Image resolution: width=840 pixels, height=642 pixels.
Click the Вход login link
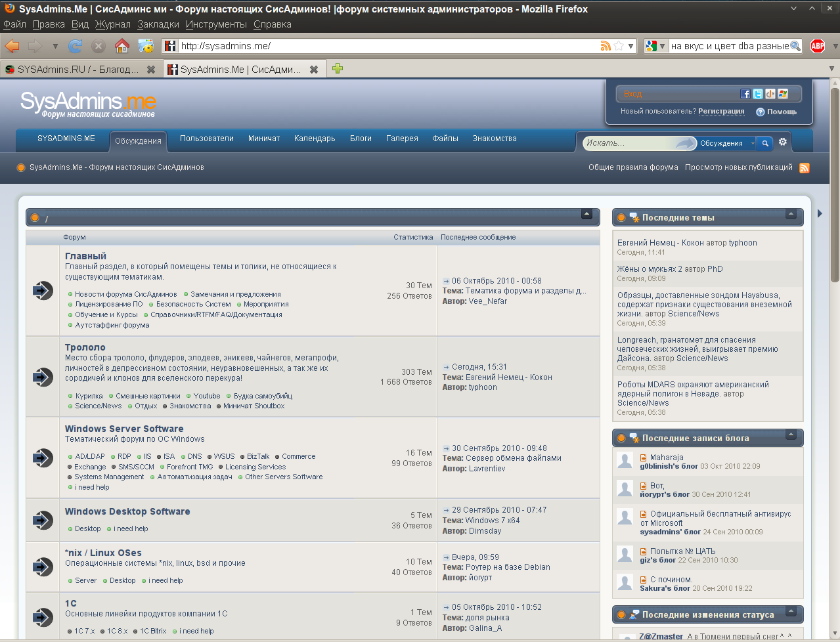pyautogui.click(x=632, y=94)
